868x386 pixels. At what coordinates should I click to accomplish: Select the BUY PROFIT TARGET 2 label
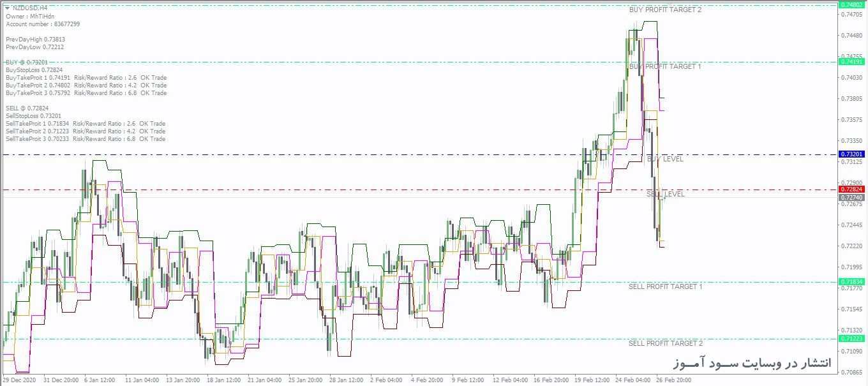tap(665, 10)
